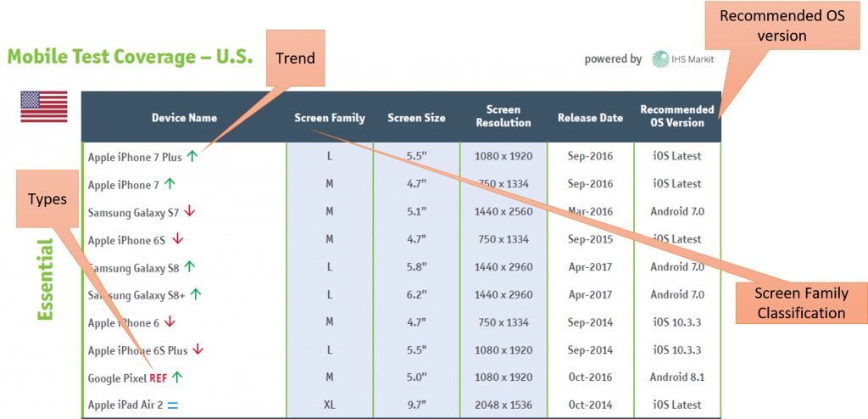The height and width of the screenshot is (419, 868).
Task: Click 1440 x 2960 resolution in Galaxy S8+ row
Action: point(504,294)
